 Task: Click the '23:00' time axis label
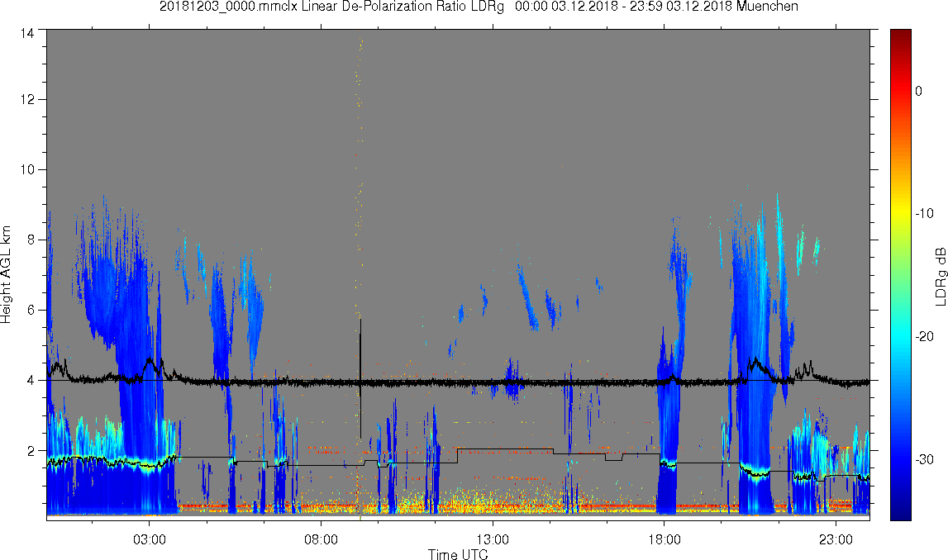pos(836,539)
